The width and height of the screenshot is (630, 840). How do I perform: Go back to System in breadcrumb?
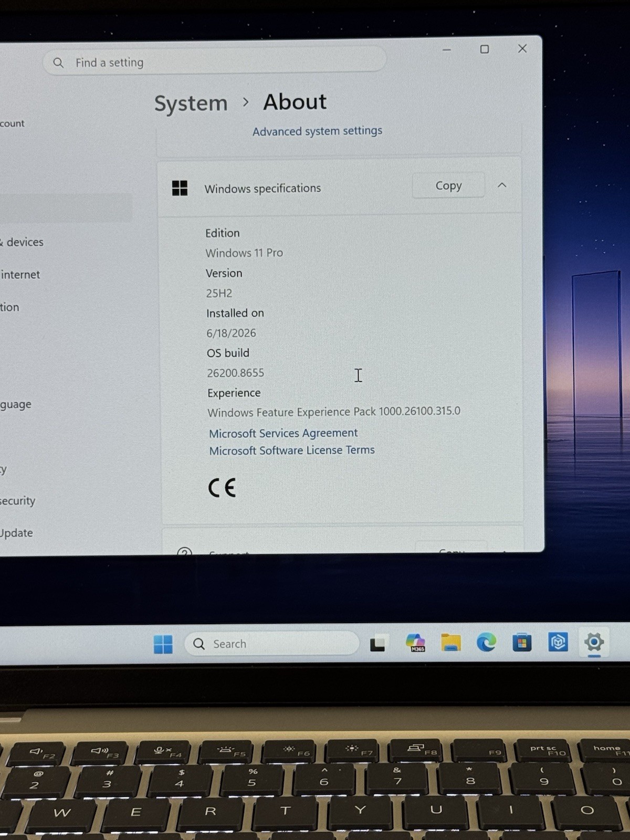pos(191,104)
